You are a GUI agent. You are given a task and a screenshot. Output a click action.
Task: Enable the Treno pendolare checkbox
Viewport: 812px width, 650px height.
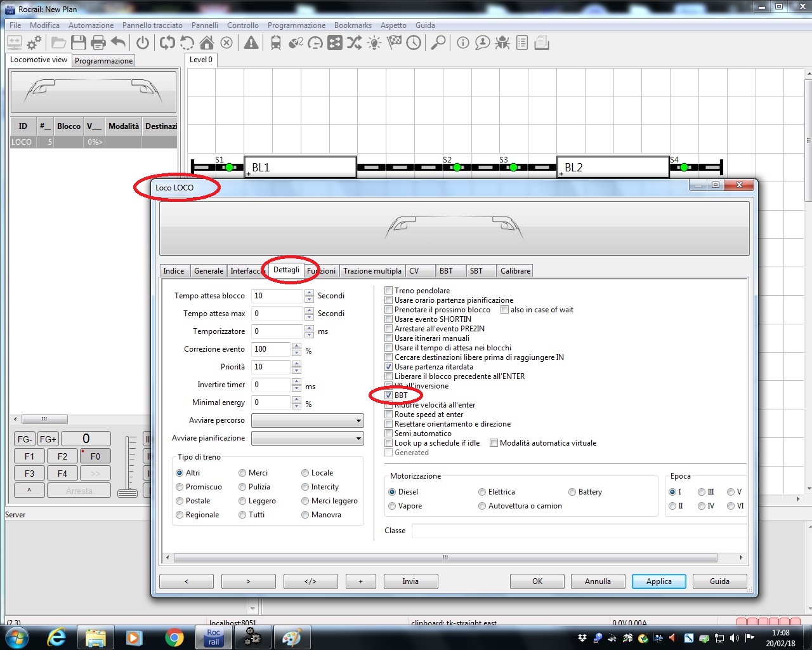[389, 291]
